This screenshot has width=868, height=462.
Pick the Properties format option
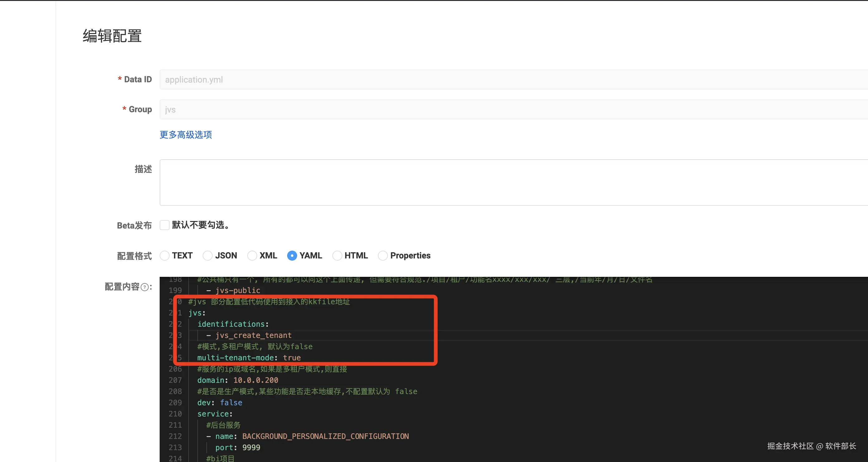coord(383,256)
